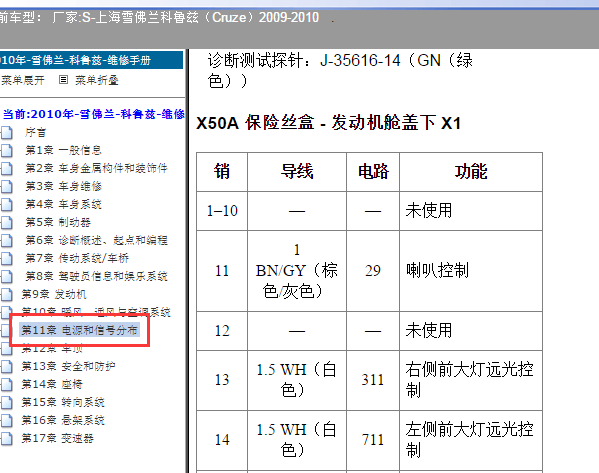Open 第14章 座椅 chapter

(52, 384)
